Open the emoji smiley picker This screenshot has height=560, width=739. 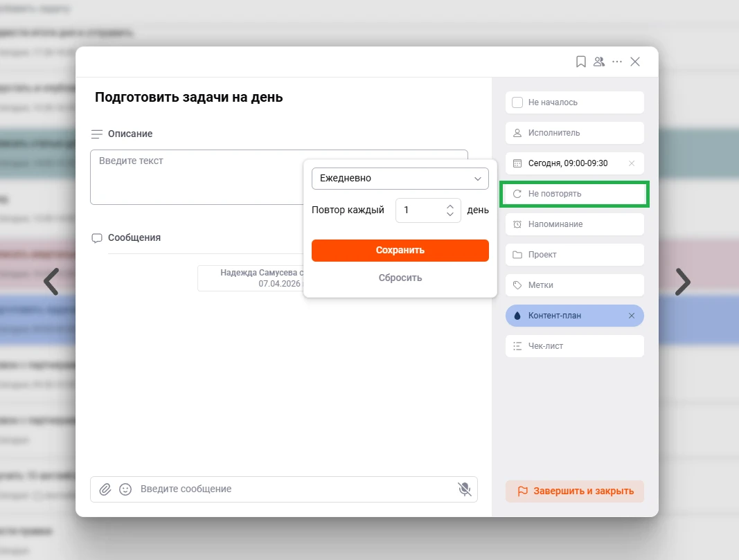[125, 489]
